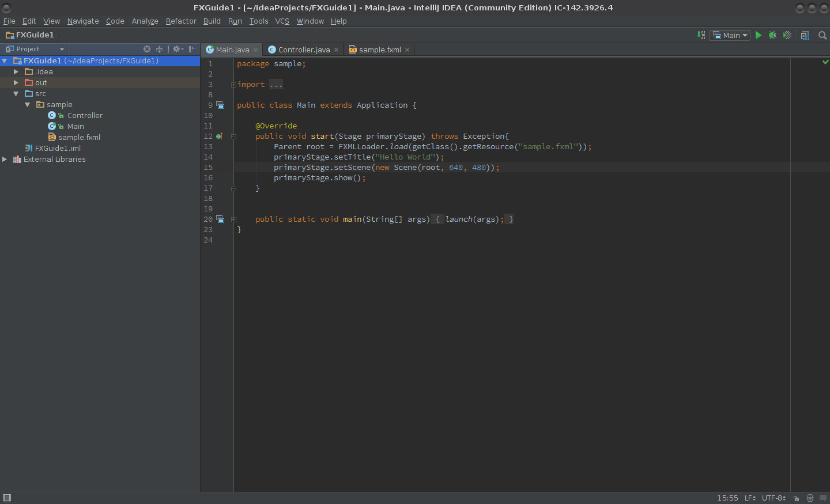Open the Project Structure icon in toolbar
Screen dimensions: 830x504
pos(805,35)
